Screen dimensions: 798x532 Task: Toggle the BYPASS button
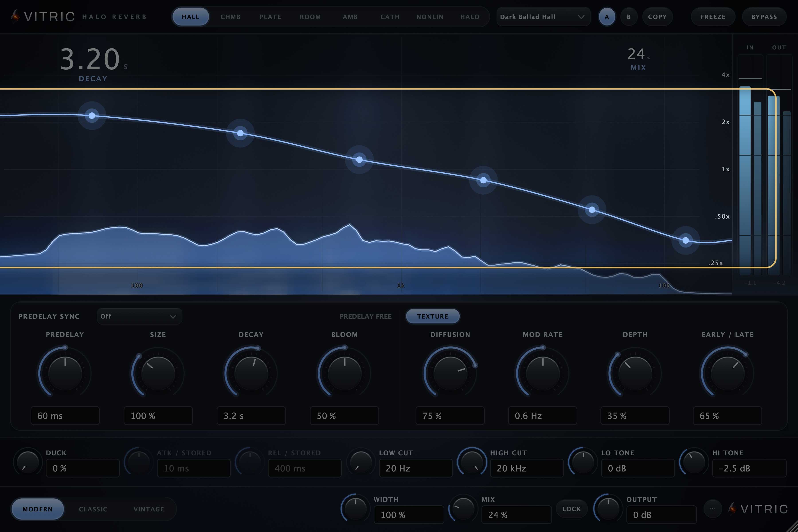[x=764, y=17]
